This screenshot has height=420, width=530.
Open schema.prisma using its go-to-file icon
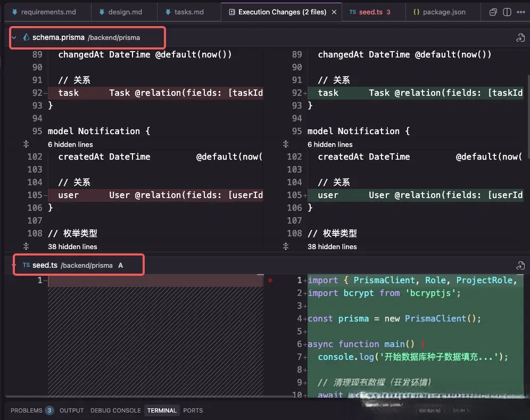[x=520, y=38]
